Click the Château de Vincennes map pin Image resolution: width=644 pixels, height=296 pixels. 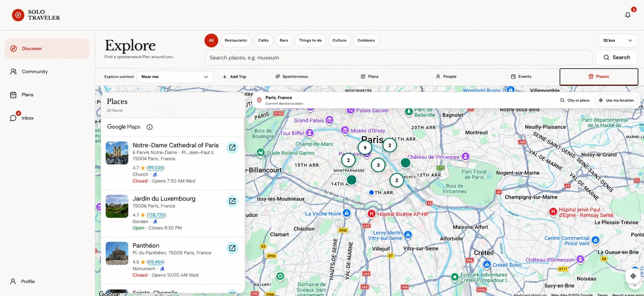[x=466, y=156]
